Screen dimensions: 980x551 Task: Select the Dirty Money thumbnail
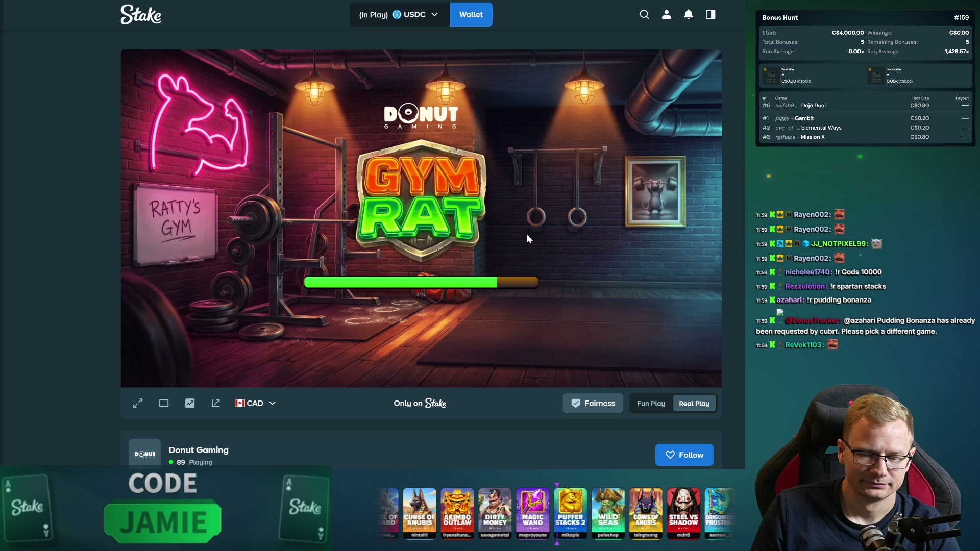click(x=495, y=513)
